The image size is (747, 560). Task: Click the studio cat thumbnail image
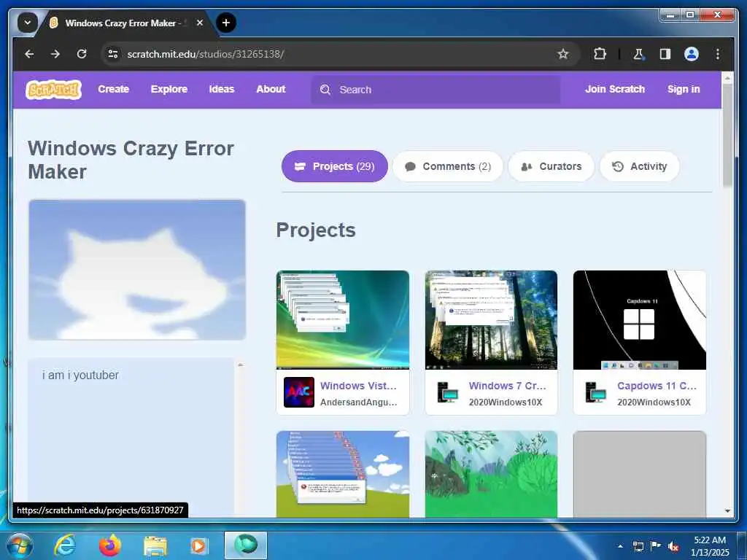point(137,270)
